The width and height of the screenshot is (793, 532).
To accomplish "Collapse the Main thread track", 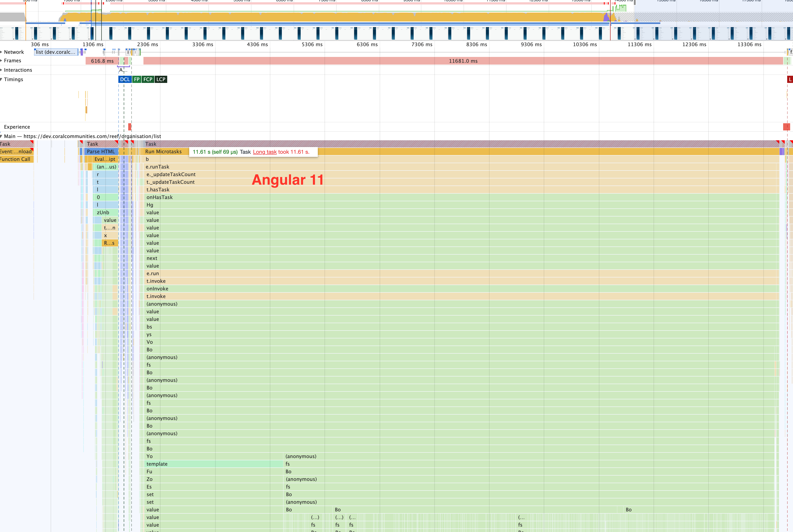I will (1, 136).
